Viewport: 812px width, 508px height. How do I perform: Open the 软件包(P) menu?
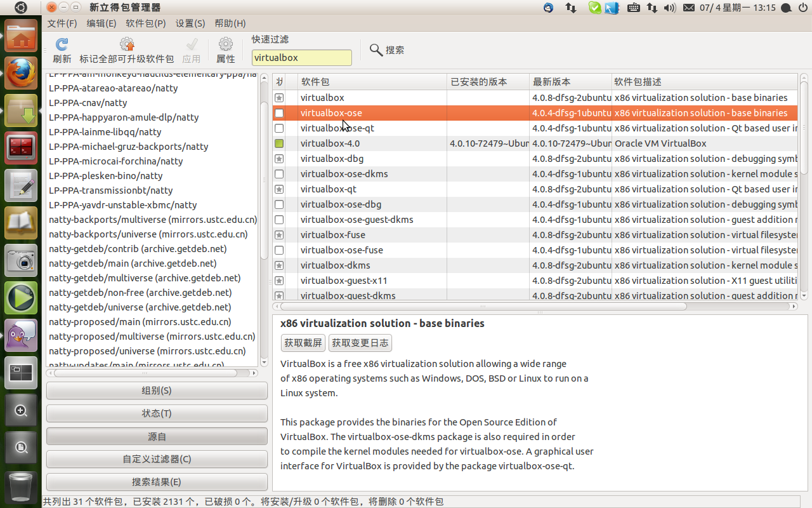point(146,23)
